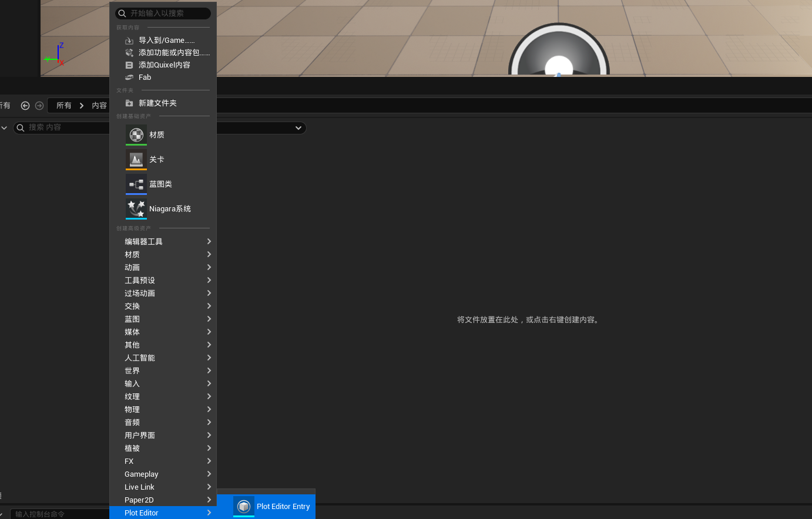Expand the Paper2D submenu chevron
The width and height of the screenshot is (812, 519).
click(x=209, y=500)
